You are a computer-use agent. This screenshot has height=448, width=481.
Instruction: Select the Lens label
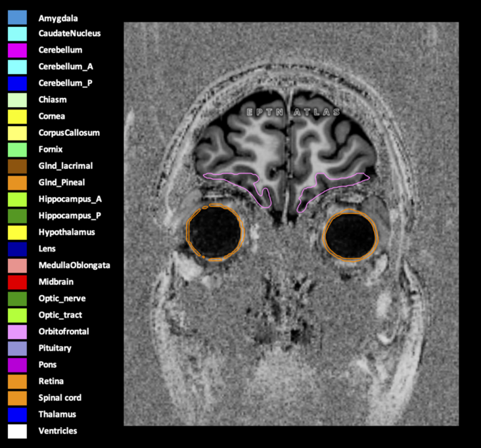tap(47, 249)
